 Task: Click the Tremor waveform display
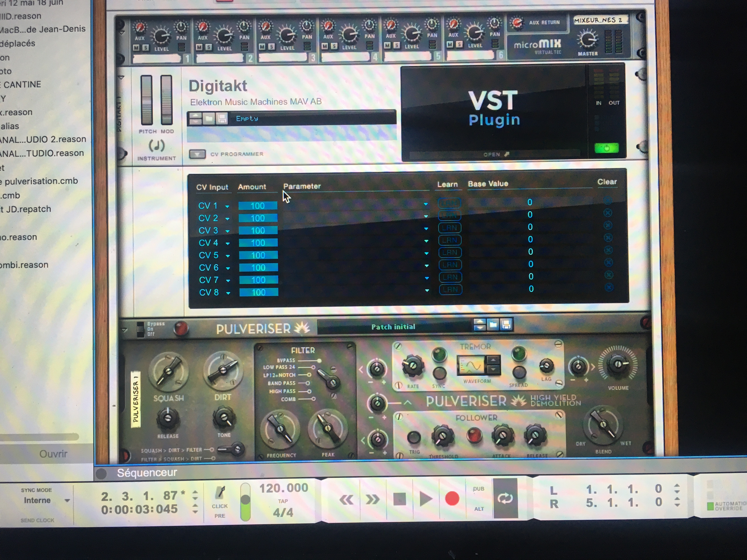tap(471, 366)
